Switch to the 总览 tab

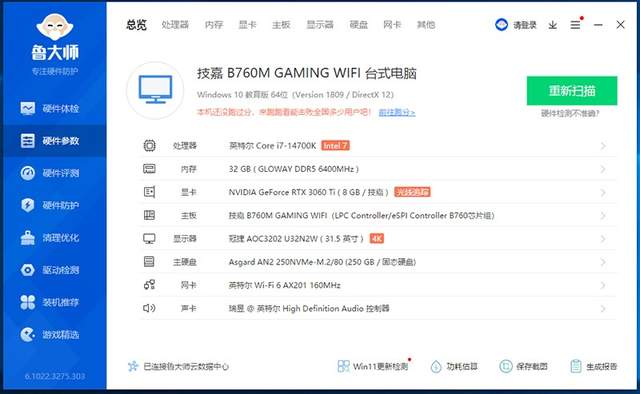point(136,25)
